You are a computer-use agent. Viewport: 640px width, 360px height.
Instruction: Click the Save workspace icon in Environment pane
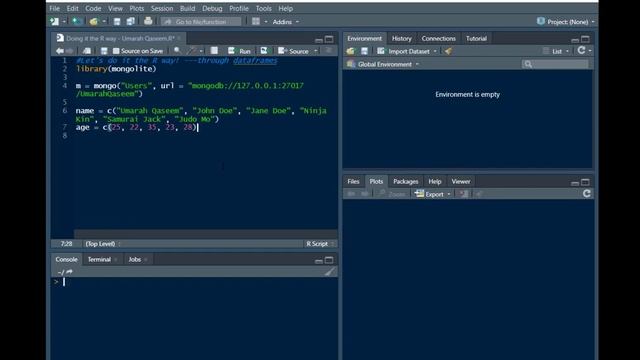(364, 51)
